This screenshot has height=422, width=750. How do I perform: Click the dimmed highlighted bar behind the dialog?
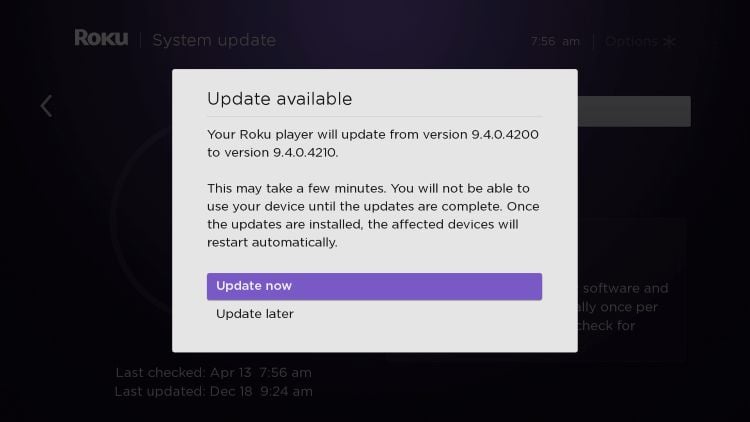coord(634,111)
